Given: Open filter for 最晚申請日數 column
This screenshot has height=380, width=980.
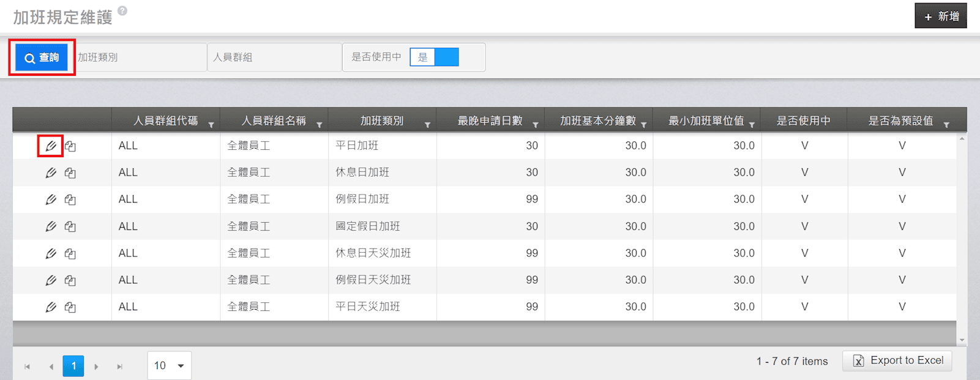Looking at the screenshot, I should point(536,125).
